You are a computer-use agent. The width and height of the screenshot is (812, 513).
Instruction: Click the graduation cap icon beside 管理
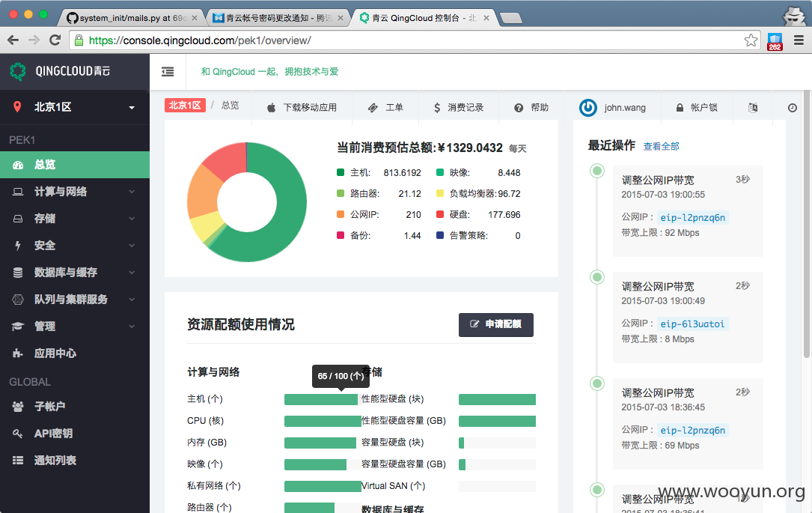coord(18,327)
